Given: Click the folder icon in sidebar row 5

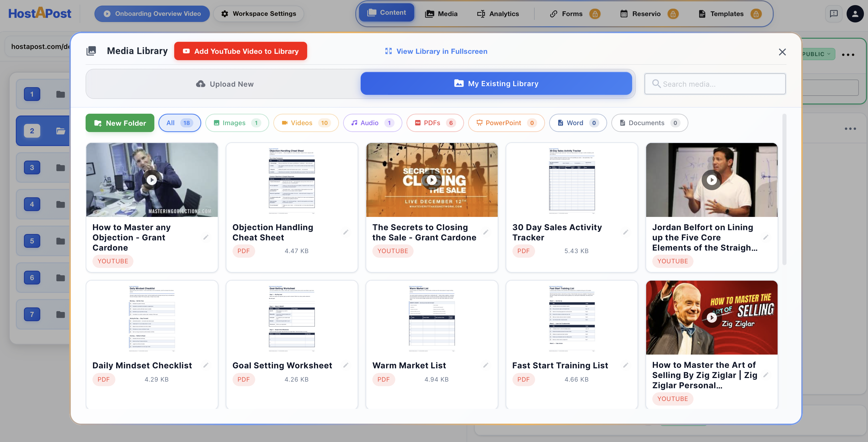Looking at the screenshot, I should (60, 241).
